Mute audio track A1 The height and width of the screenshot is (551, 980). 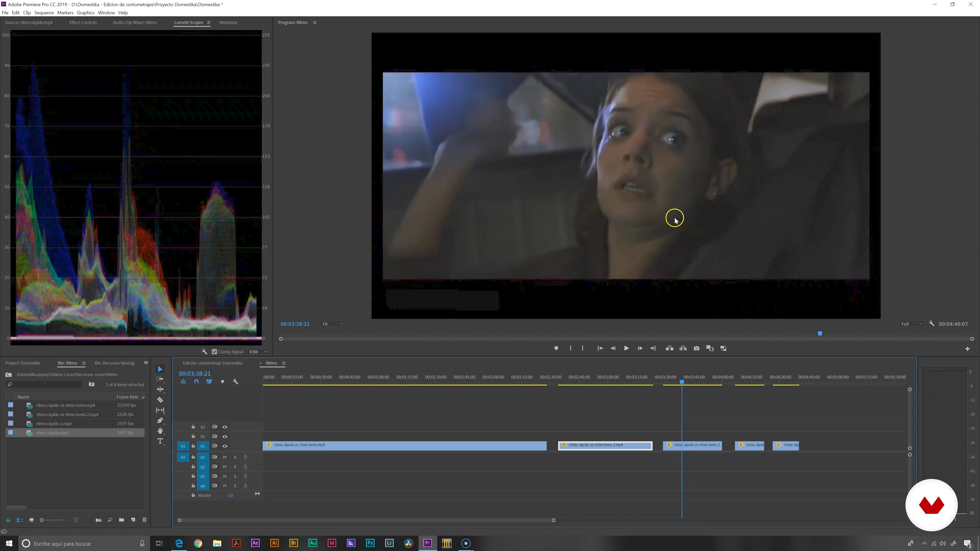(225, 457)
